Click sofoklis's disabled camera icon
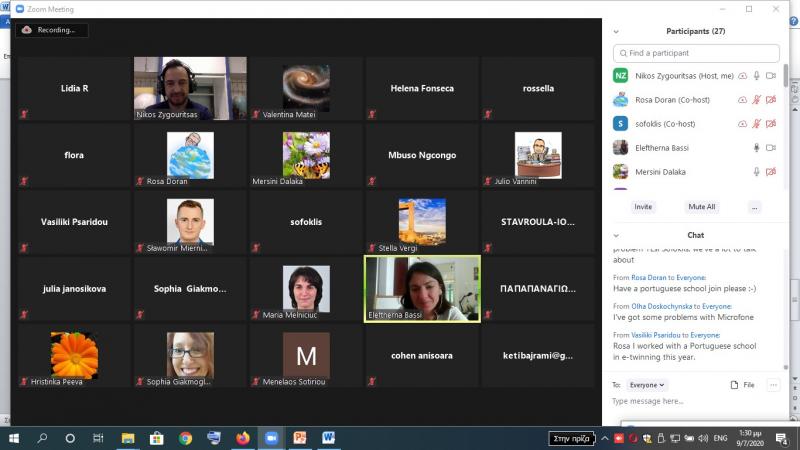Image resolution: width=800 pixels, height=450 pixels. tap(770, 124)
